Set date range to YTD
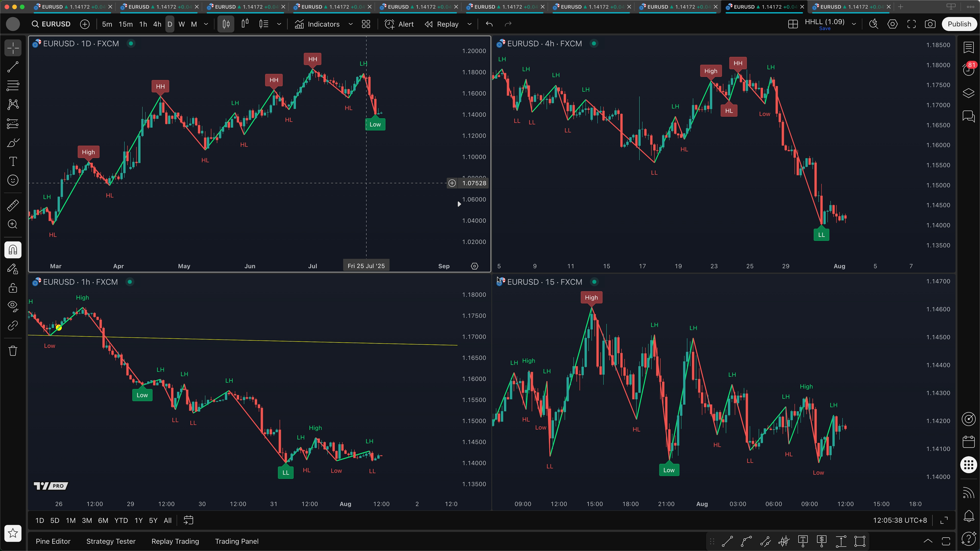The width and height of the screenshot is (980, 551). click(121, 520)
